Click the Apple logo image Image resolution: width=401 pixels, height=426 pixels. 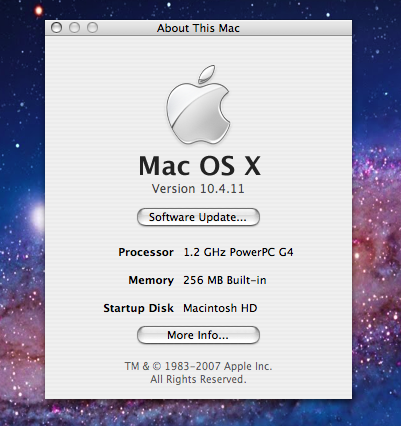click(198, 105)
